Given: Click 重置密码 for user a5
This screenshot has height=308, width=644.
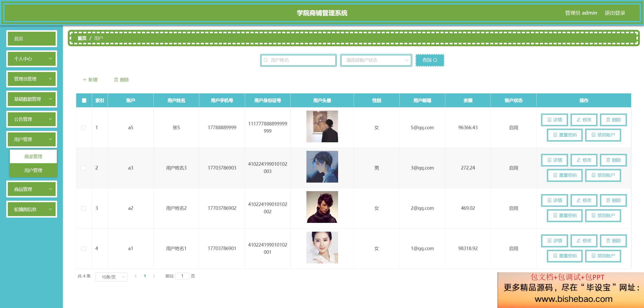Looking at the screenshot, I should [x=565, y=135].
